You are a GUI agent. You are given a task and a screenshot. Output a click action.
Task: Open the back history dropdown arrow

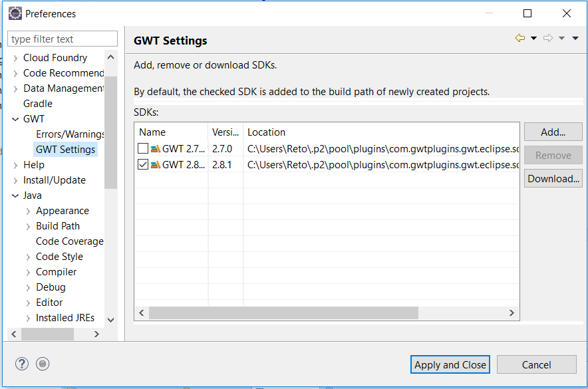pos(533,39)
